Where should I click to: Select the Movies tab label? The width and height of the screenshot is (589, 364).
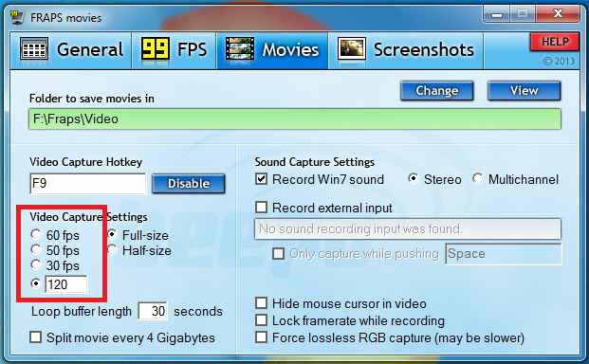pyautogui.click(x=290, y=50)
